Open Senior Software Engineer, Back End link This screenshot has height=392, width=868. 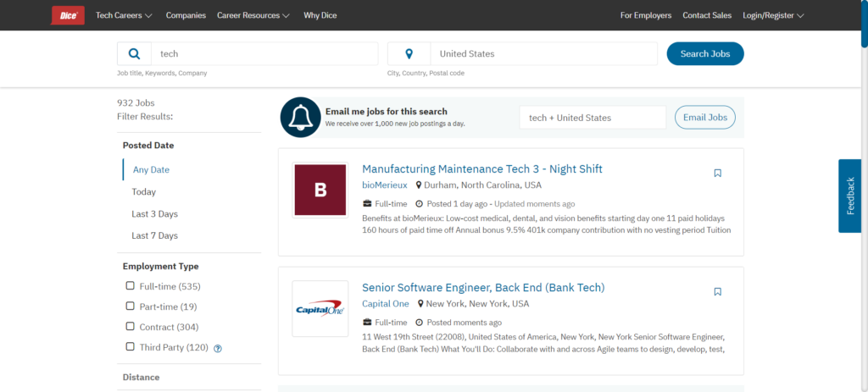[x=483, y=288]
